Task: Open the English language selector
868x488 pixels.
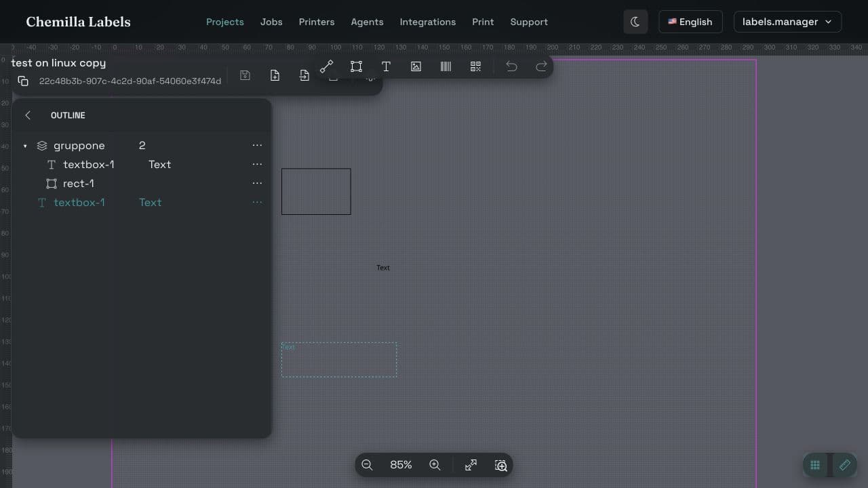Action: 690,22
